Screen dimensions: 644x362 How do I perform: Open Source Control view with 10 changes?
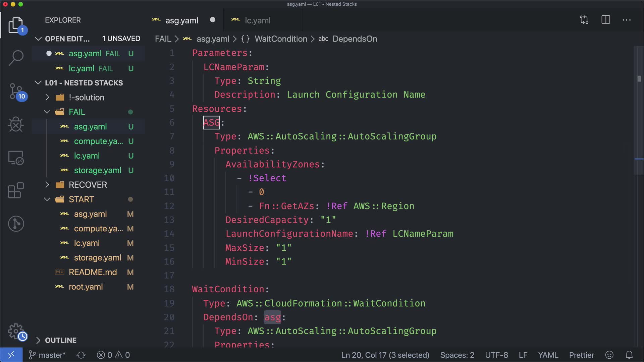pyautogui.click(x=16, y=91)
